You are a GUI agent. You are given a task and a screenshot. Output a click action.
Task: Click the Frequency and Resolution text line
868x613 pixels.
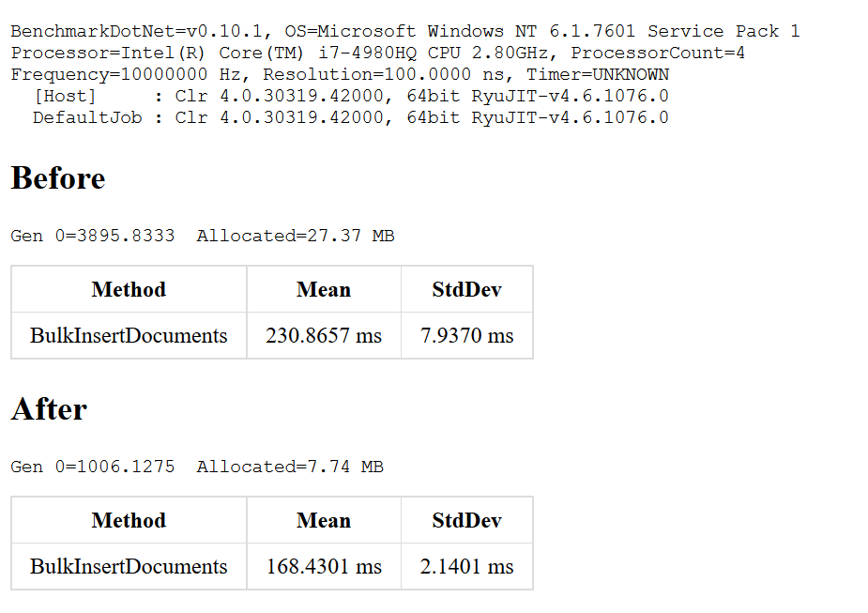click(x=340, y=74)
